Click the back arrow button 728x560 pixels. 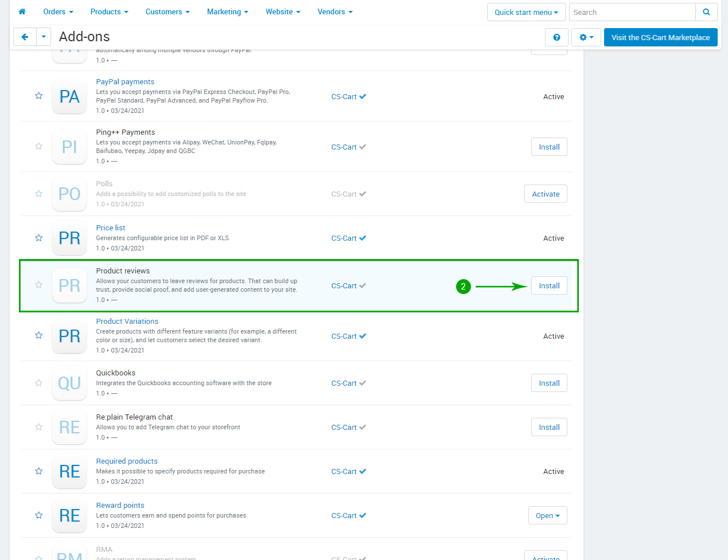click(25, 37)
